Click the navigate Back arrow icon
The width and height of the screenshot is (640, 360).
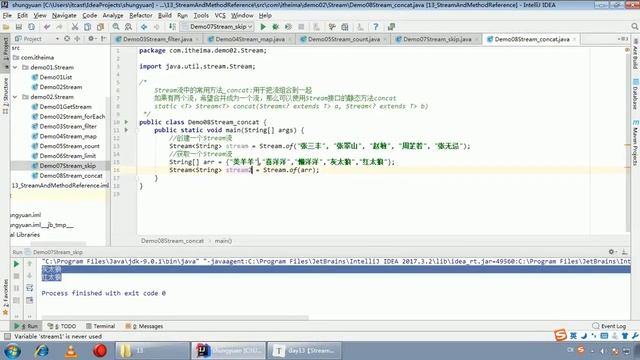coord(144,27)
